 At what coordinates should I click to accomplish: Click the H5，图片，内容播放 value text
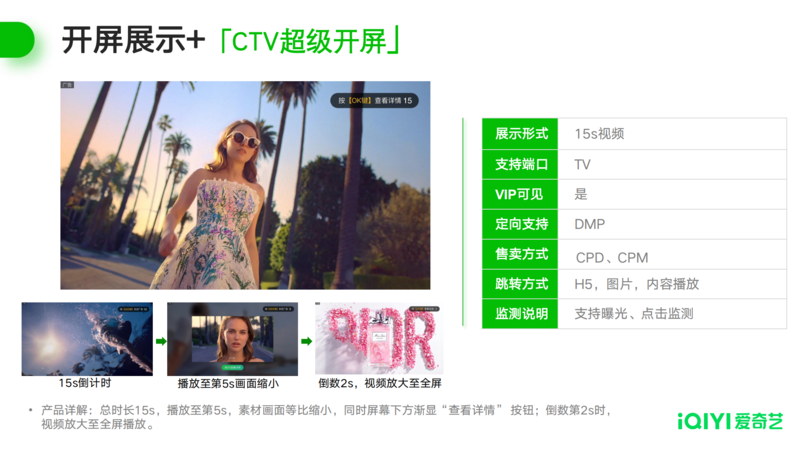(636, 284)
